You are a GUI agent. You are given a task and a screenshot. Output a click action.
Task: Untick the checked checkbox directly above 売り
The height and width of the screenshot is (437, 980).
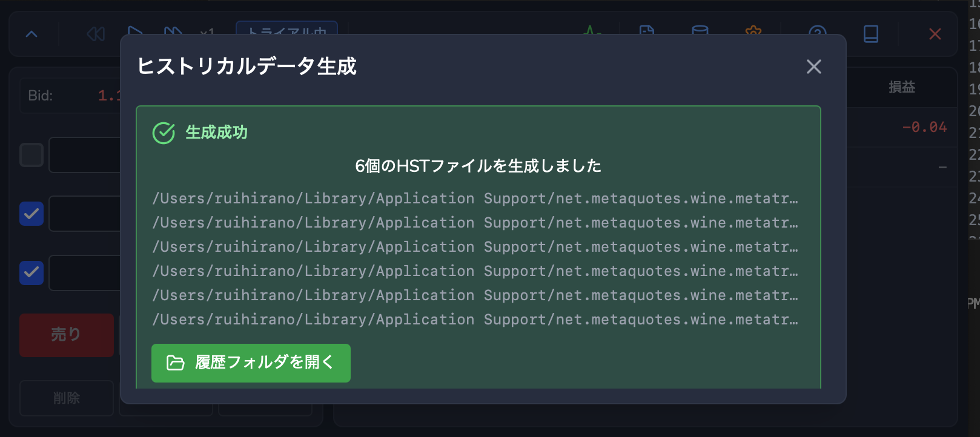[x=31, y=273]
